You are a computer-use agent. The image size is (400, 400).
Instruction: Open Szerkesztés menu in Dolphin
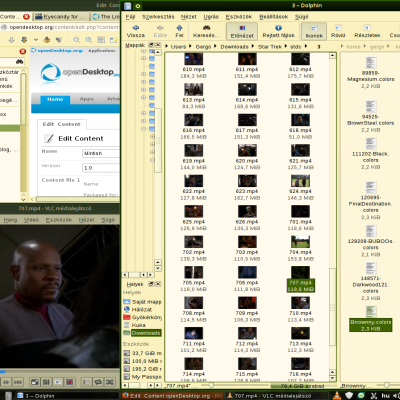pos(158,17)
